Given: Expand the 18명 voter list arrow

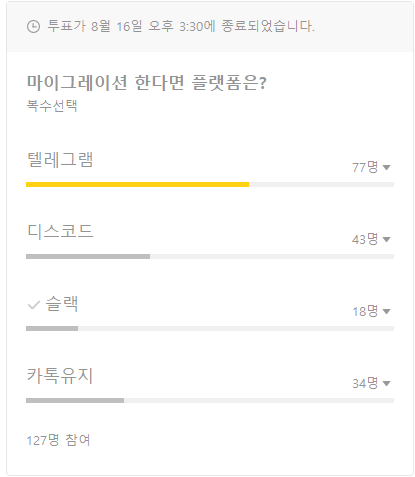Looking at the screenshot, I should 386,311.
